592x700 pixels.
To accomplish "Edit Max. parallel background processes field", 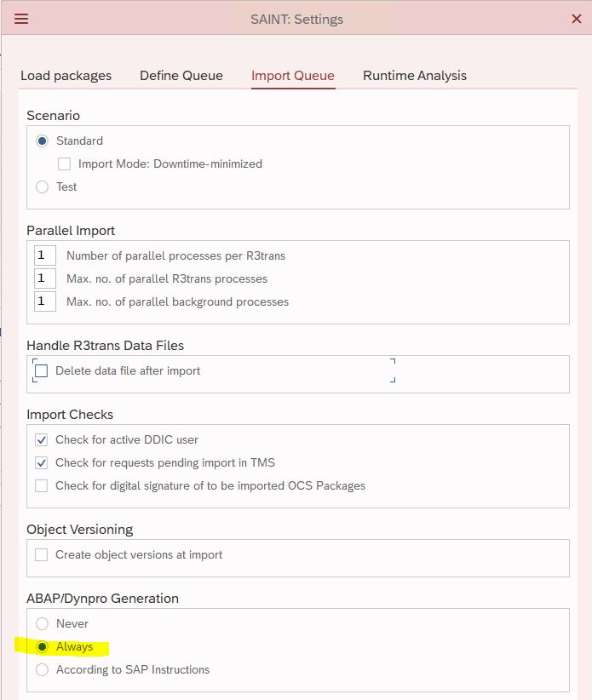I will 45,301.
